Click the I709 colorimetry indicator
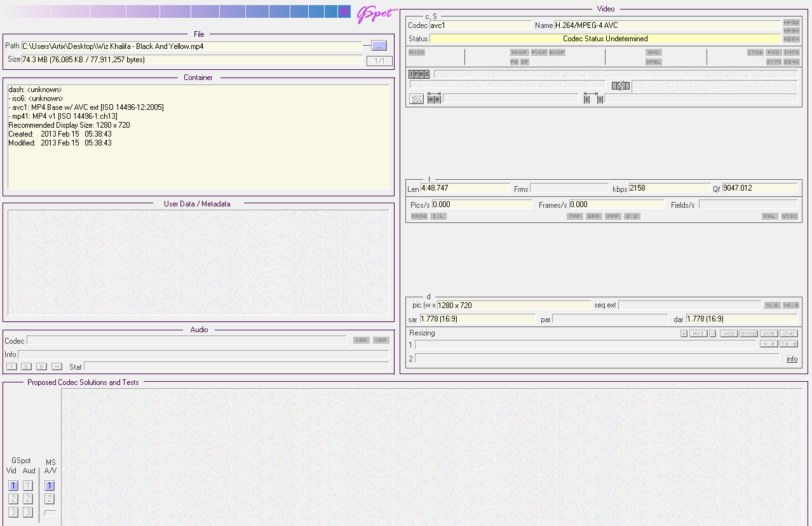812x526 pixels. coord(755,52)
